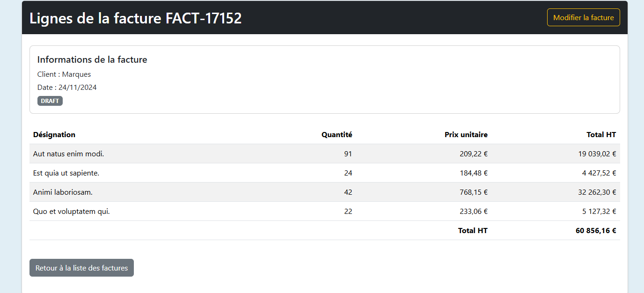
Task: Select the page title FACT-17152 heading
Action: (136, 18)
